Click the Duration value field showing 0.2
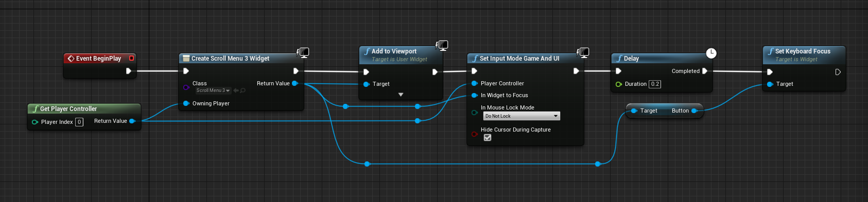The image size is (868, 202). point(655,84)
